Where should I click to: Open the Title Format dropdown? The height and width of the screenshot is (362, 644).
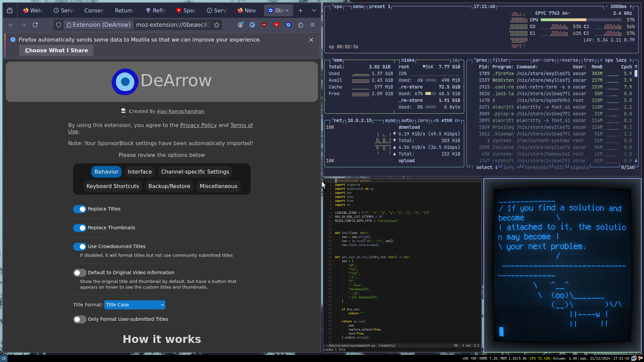135,305
